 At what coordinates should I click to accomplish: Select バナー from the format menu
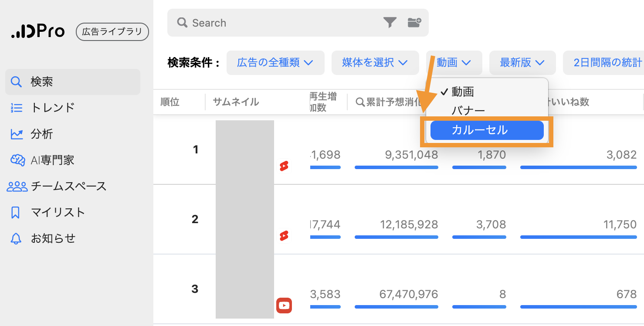coord(468,110)
